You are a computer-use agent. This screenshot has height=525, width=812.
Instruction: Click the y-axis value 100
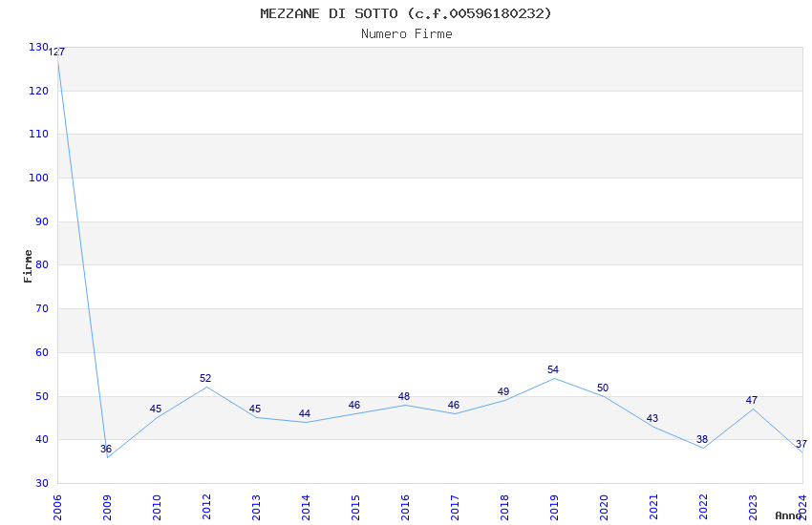coord(39,178)
